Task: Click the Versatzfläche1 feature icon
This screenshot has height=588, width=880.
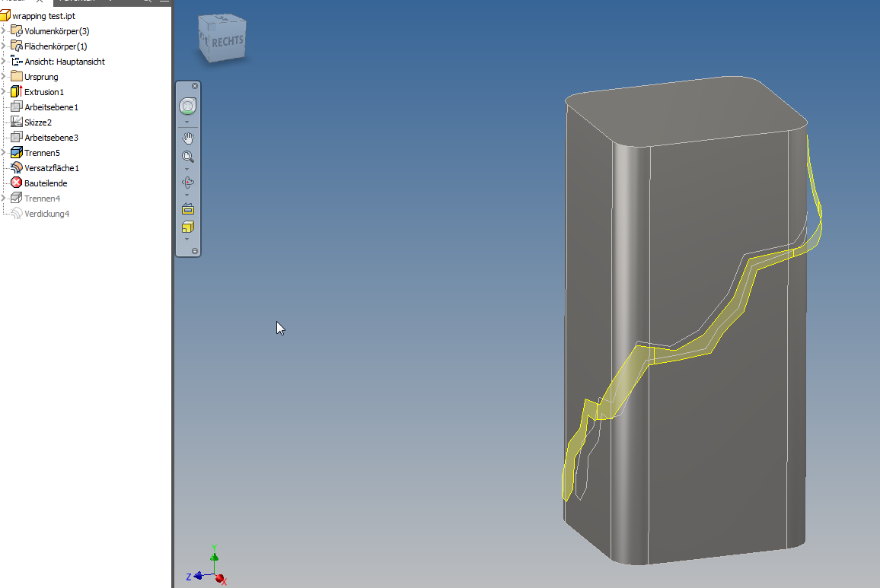Action: point(15,167)
